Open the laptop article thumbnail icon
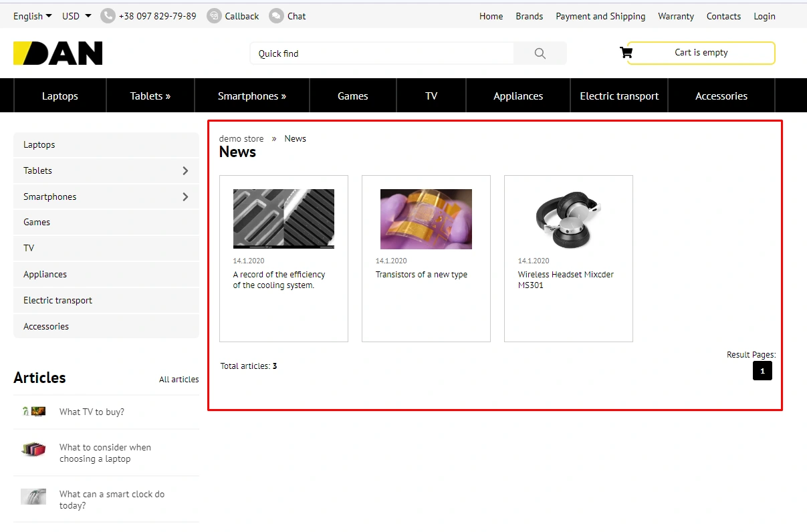Screen dimensions: 807x532 coord(33,450)
